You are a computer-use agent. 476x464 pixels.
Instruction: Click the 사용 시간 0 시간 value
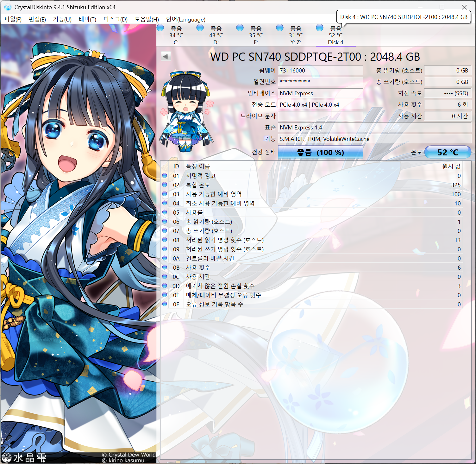pos(448,116)
